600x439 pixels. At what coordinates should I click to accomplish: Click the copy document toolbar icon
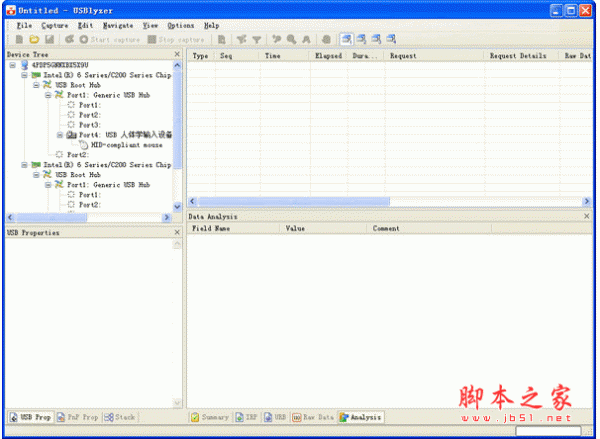222,39
